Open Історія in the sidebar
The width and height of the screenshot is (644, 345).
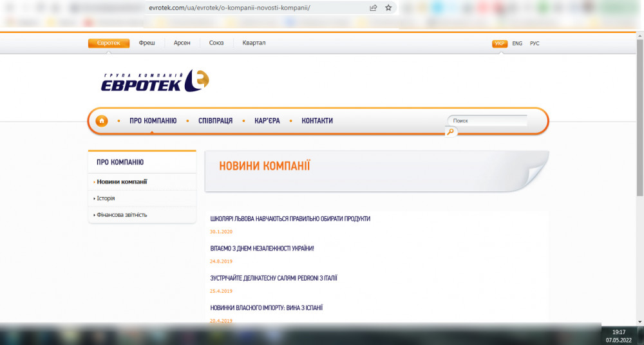click(x=106, y=198)
